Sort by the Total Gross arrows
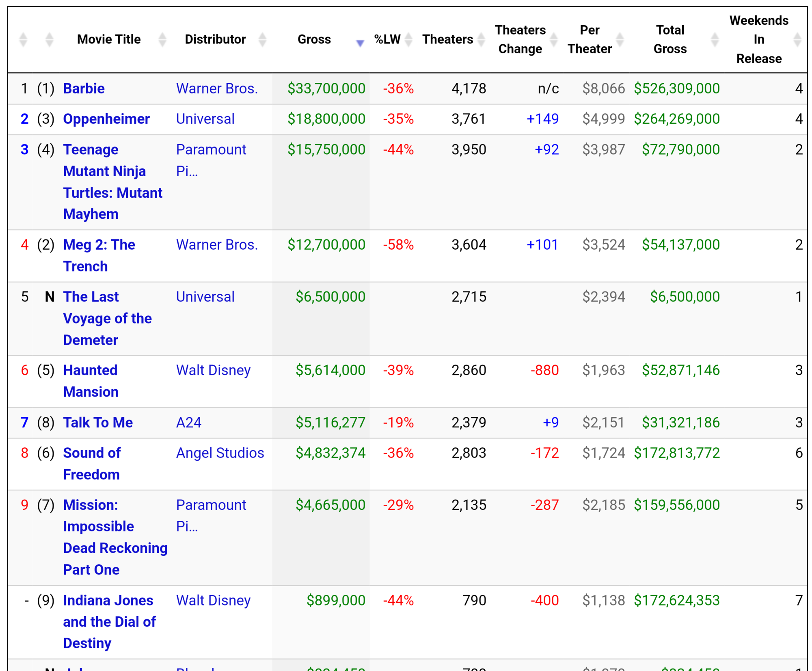Screen dimensions: 812x671 (x=715, y=39)
